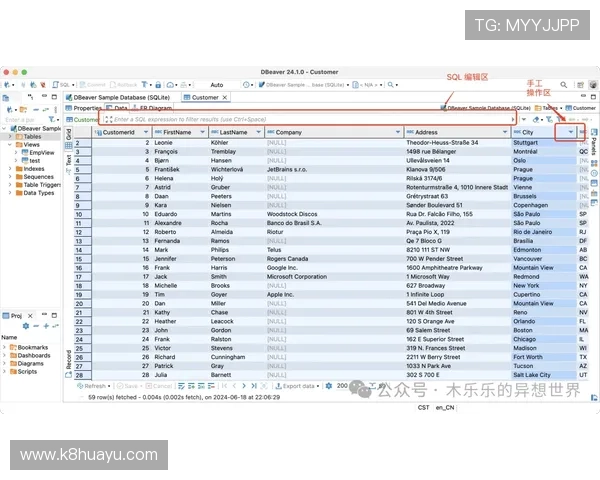600x480 pixels.
Task: Click the delete row icon
Action: click(211, 386)
